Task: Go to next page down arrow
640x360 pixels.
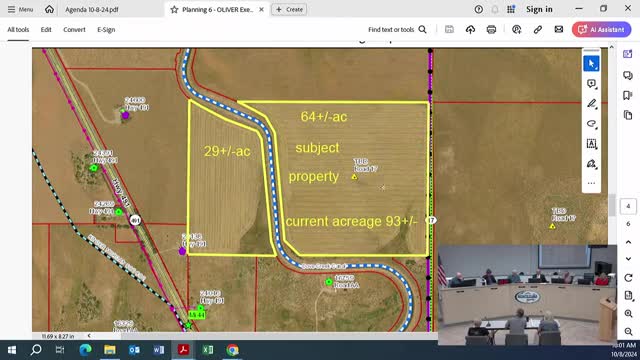Action: (628, 259)
